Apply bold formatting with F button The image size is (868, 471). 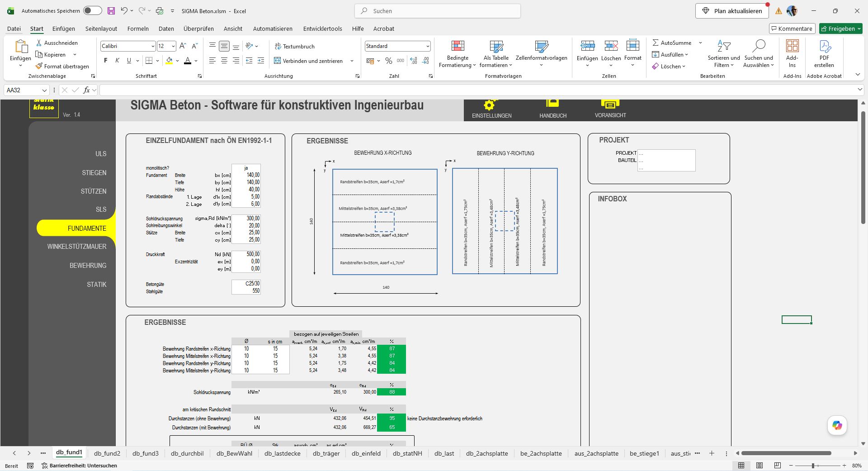click(106, 61)
